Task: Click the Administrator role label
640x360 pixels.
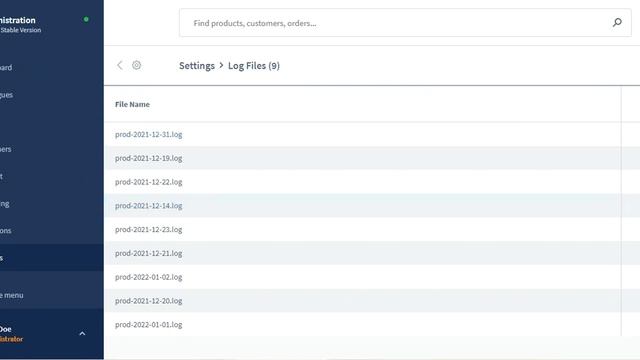Action: point(11,339)
